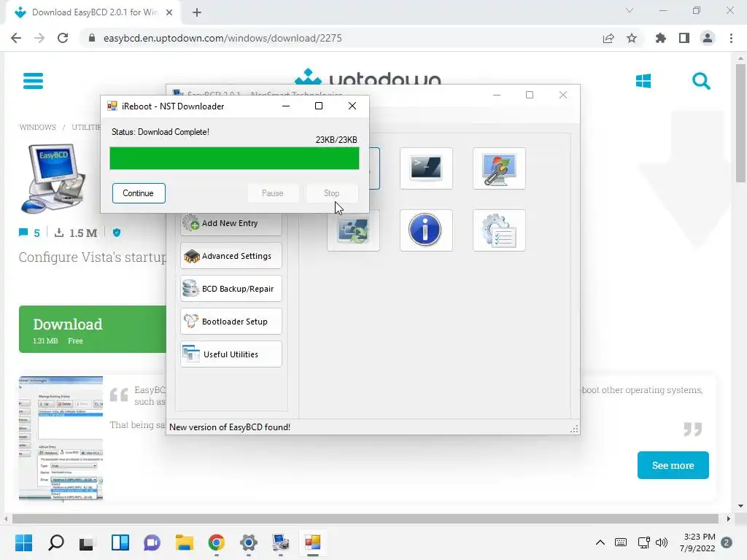
Task: Select the Download EasyBCD 2.0.1 tab
Action: click(x=93, y=12)
